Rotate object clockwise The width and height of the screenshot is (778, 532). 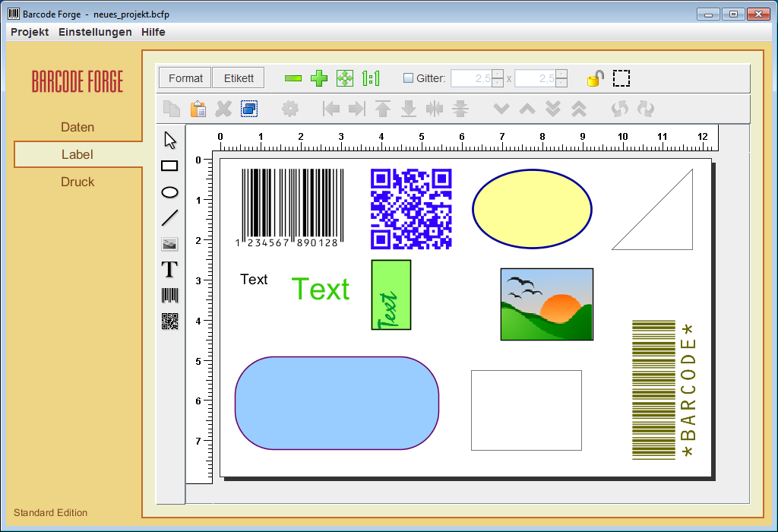[646, 109]
